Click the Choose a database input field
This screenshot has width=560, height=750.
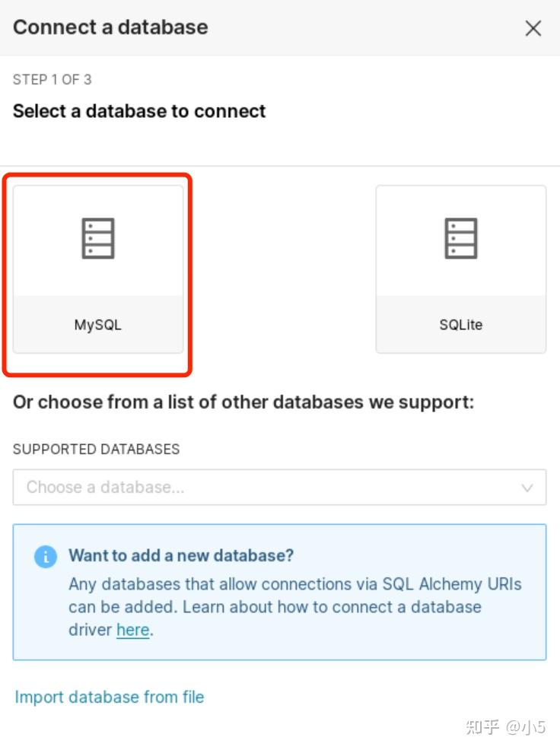228,488
